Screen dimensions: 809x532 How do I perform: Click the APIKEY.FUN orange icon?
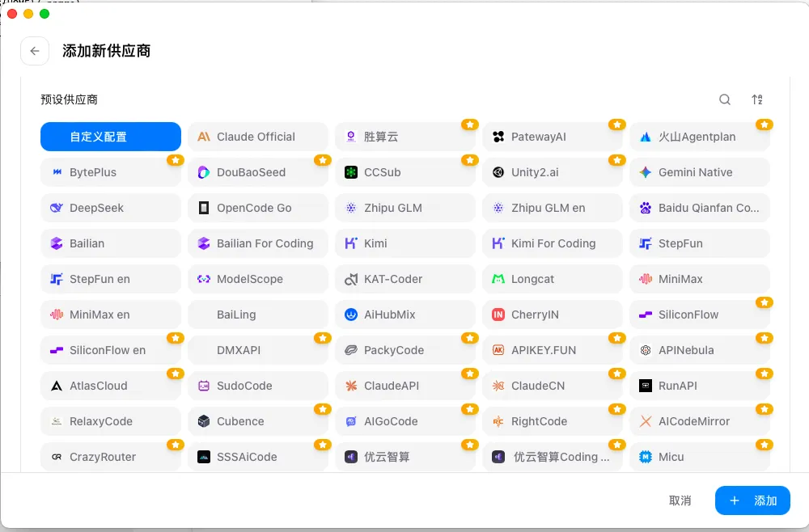498,350
